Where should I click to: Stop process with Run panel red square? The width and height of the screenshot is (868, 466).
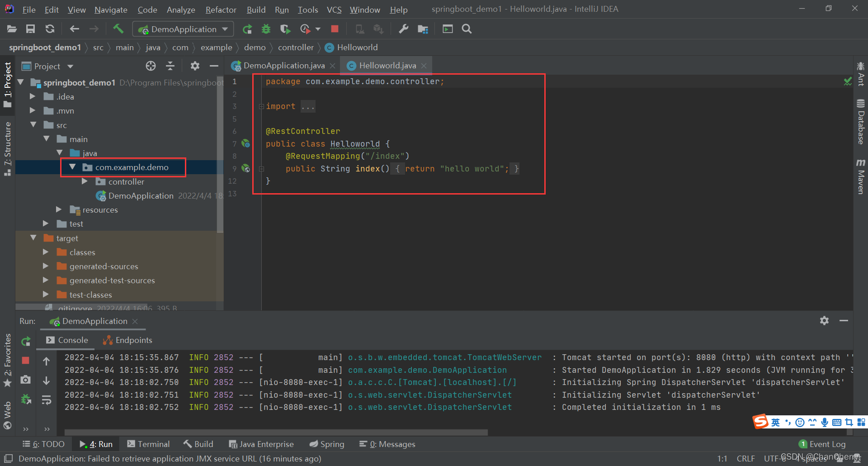(26, 361)
